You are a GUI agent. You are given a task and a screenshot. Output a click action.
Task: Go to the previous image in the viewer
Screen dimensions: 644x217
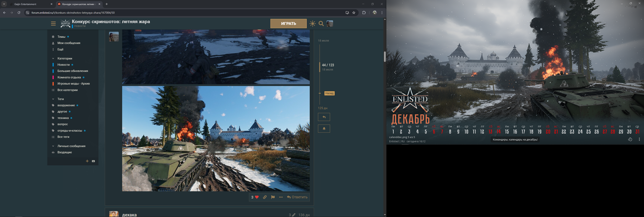[x=395, y=72]
